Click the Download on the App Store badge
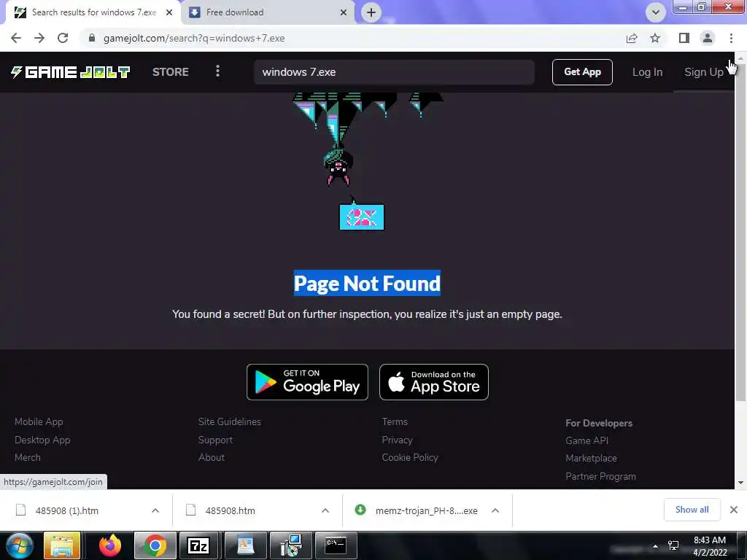747x560 pixels. (x=434, y=382)
